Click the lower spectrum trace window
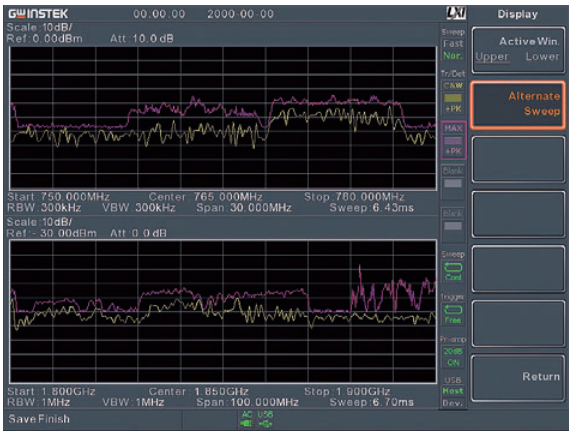573x437 pixels. [223, 312]
